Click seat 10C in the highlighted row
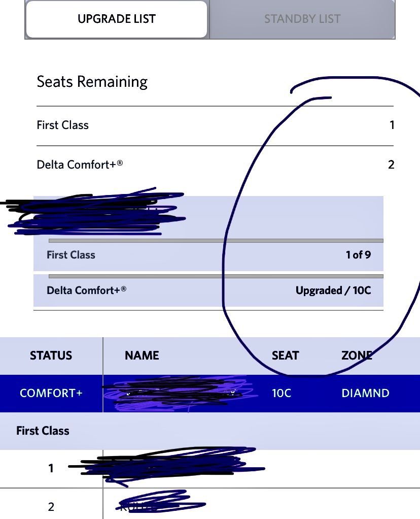 pos(282,393)
